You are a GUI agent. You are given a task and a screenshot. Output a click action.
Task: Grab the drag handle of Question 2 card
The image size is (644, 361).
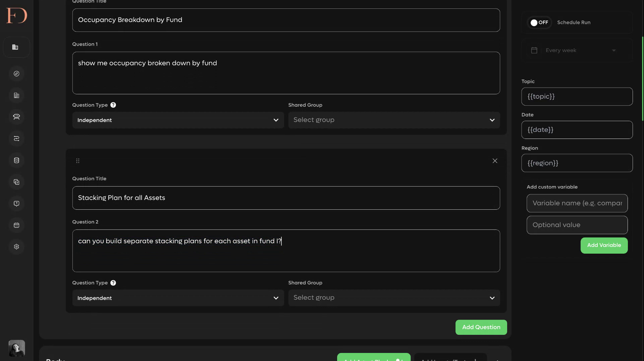pos(78,161)
